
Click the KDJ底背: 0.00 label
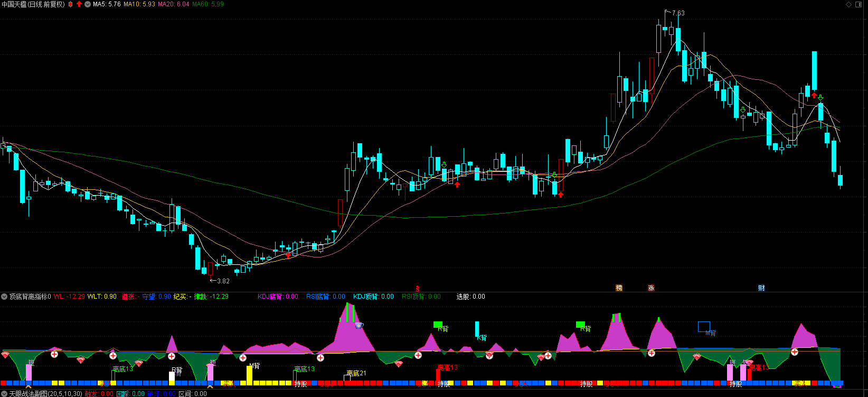[x=278, y=297]
